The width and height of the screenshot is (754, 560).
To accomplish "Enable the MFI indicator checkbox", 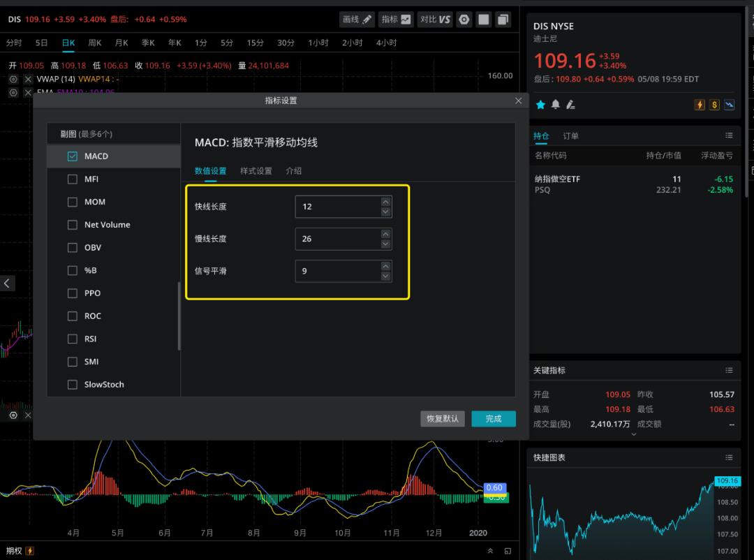I will click(72, 179).
